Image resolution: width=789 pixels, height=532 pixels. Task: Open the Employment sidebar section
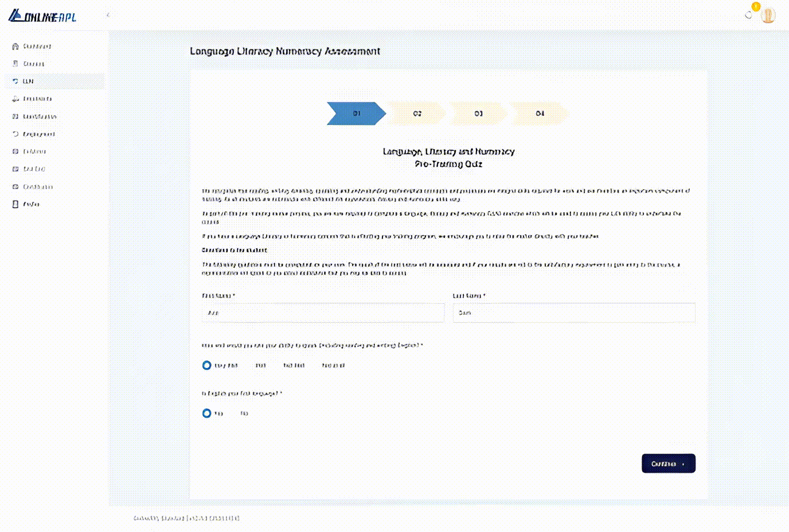point(38,134)
